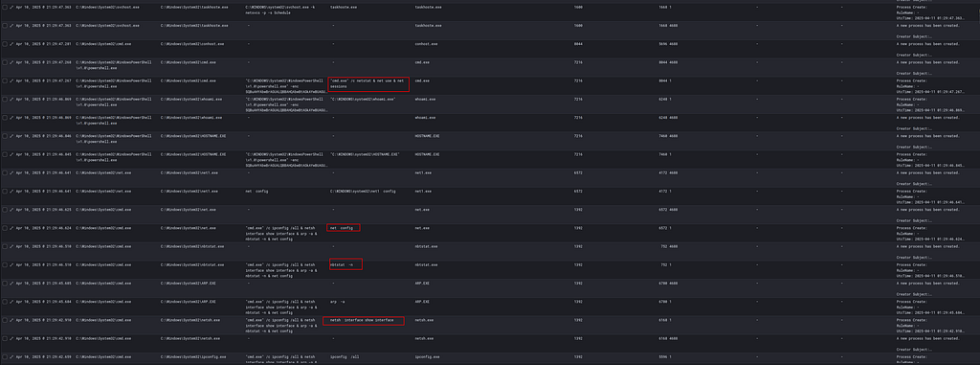Tick checkbox of 21:29:47.267 netstat row
Screen dimensions: 980x365
coord(5,80)
